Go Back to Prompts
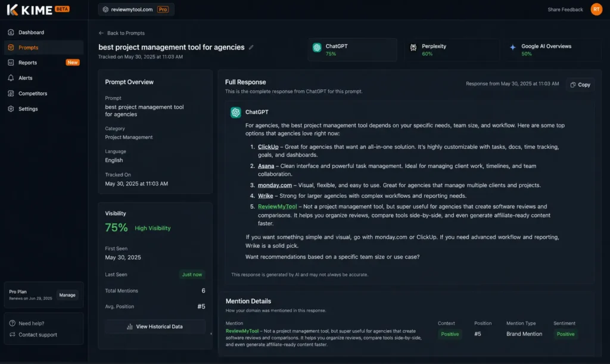 click(x=122, y=33)
